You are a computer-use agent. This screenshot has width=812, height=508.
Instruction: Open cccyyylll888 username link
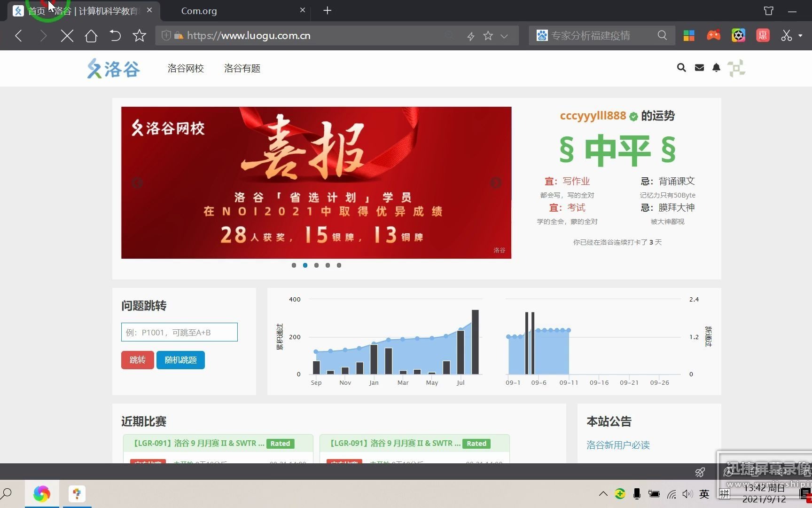593,116
